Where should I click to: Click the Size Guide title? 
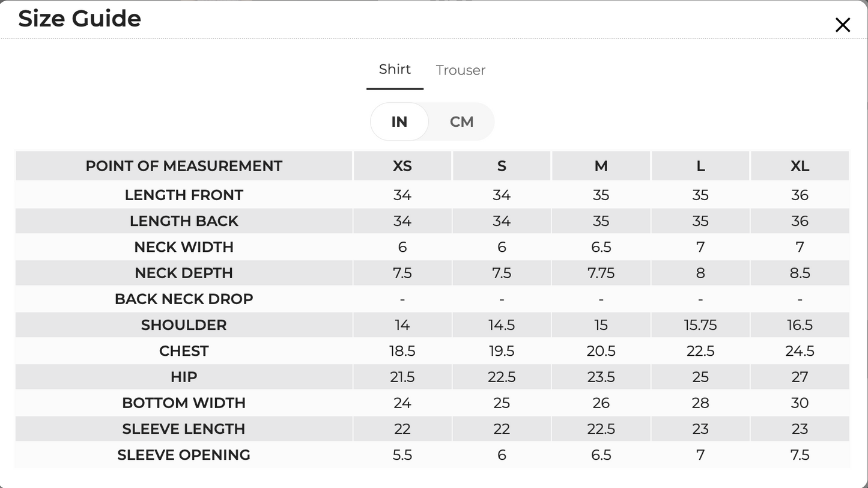click(x=80, y=19)
